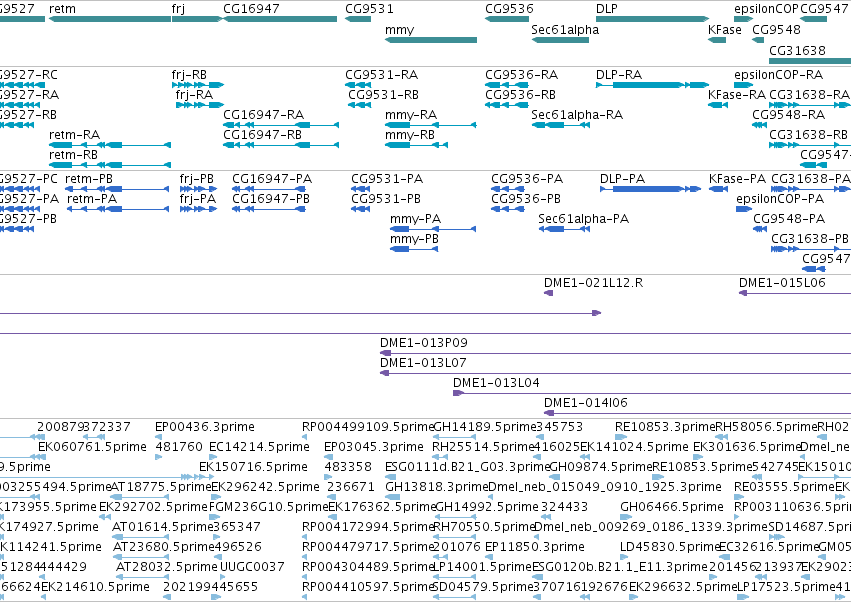Click EST EP00436.3prime
Screen dimensions: 851x602
(159, 437)
